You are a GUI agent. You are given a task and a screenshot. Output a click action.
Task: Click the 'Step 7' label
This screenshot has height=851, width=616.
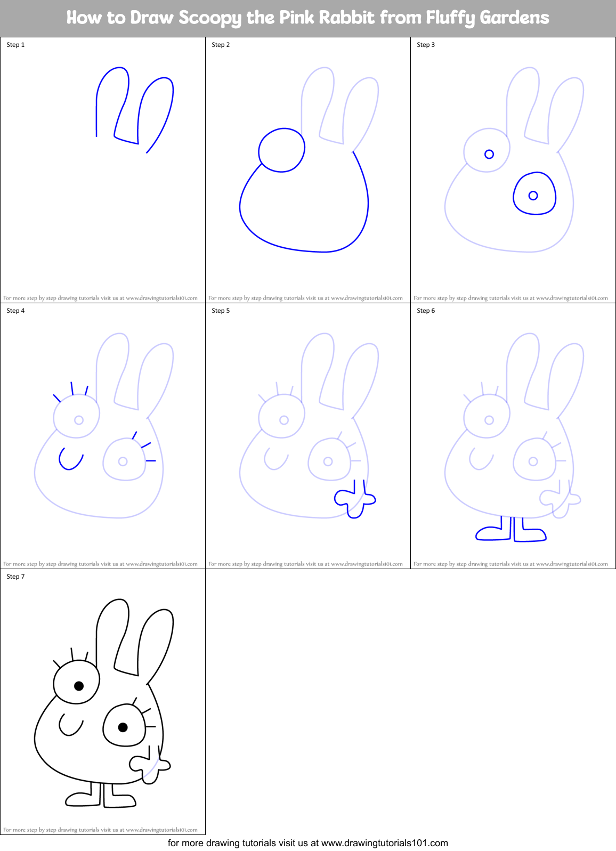click(15, 577)
